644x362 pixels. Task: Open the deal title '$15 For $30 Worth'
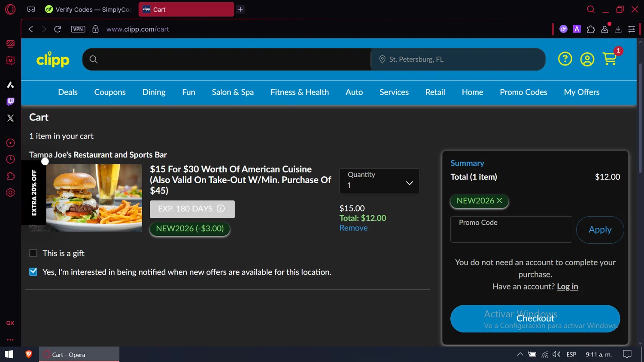pos(240,180)
